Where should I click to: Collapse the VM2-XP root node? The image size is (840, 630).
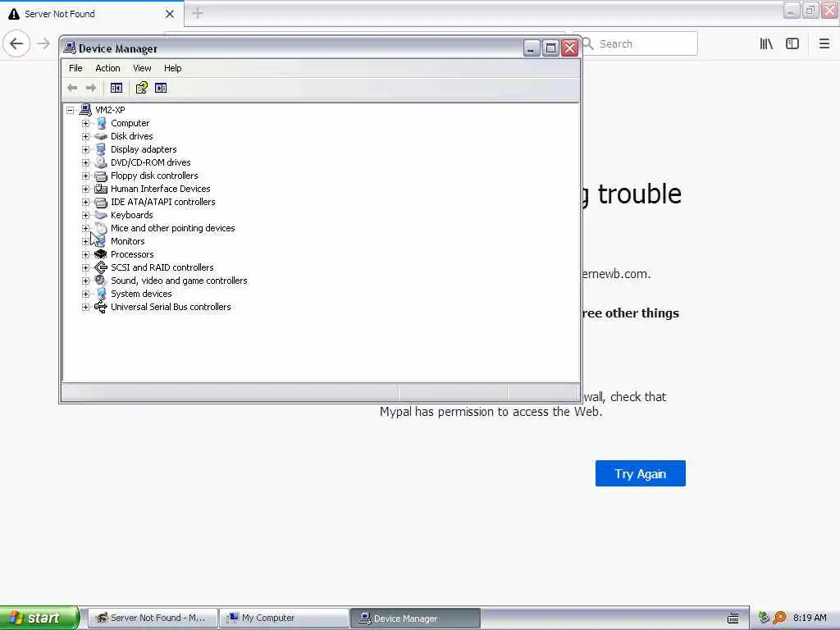pyautogui.click(x=71, y=111)
